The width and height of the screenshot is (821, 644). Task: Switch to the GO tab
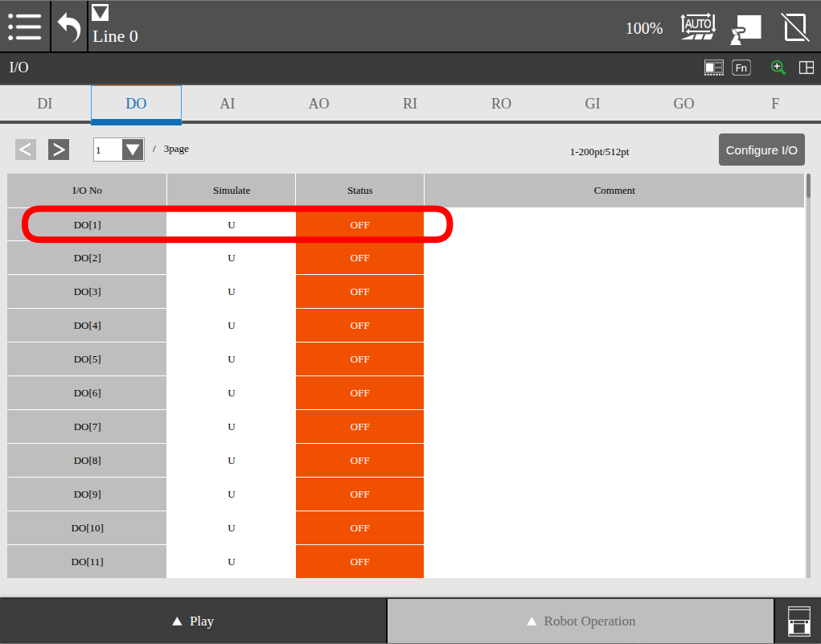click(x=683, y=104)
